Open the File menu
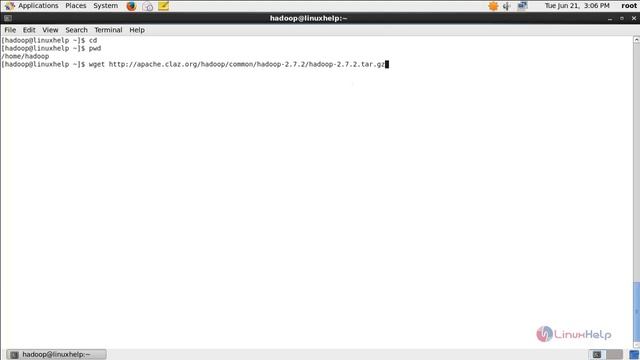 coord(10,30)
